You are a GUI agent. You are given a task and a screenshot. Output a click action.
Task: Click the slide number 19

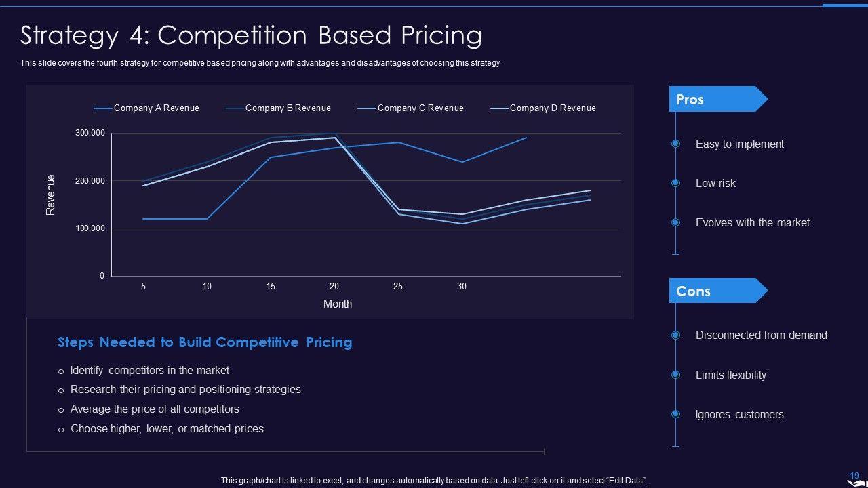854,475
